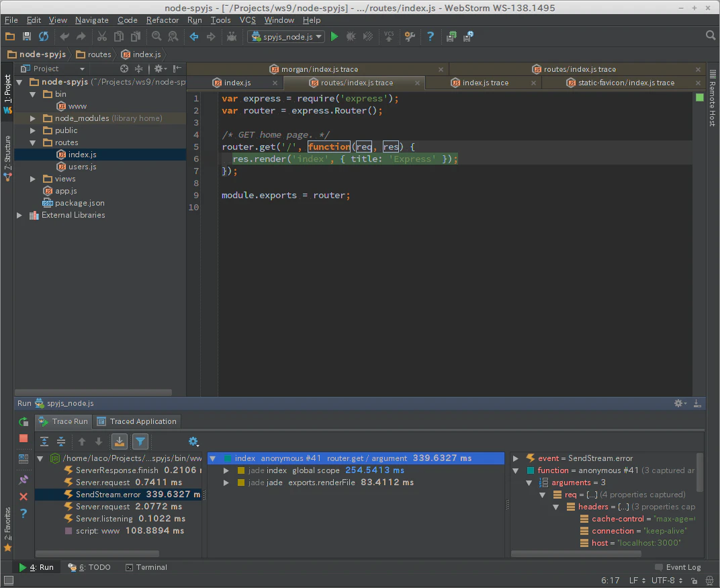This screenshot has width=720, height=588.
Task: Open the Help question mark in the main toolbar
Action: pyautogui.click(x=431, y=36)
